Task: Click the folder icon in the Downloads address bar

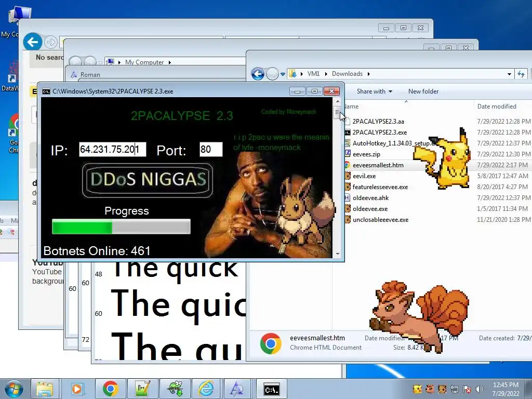Action: pyautogui.click(x=292, y=74)
